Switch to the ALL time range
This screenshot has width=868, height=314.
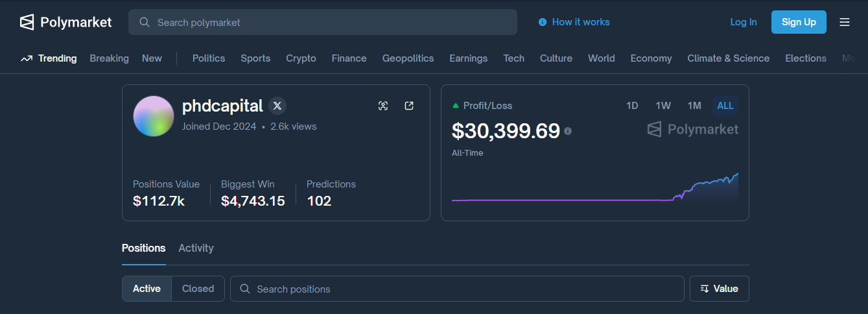725,106
